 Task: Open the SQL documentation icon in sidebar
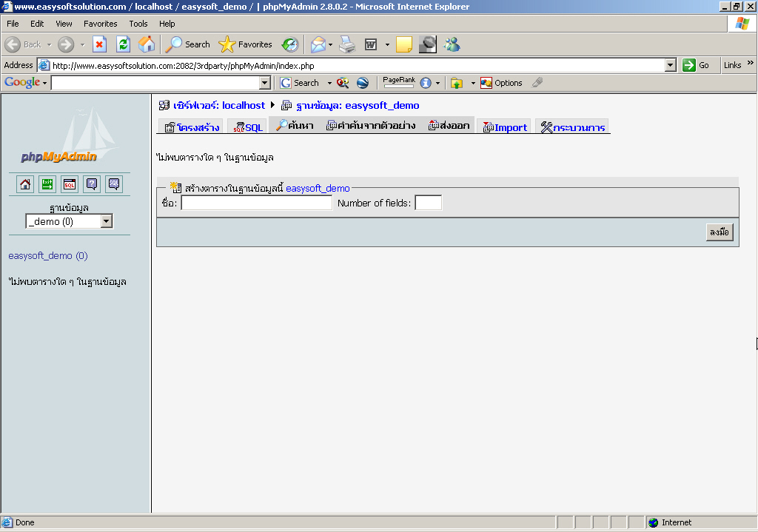coord(114,184)
